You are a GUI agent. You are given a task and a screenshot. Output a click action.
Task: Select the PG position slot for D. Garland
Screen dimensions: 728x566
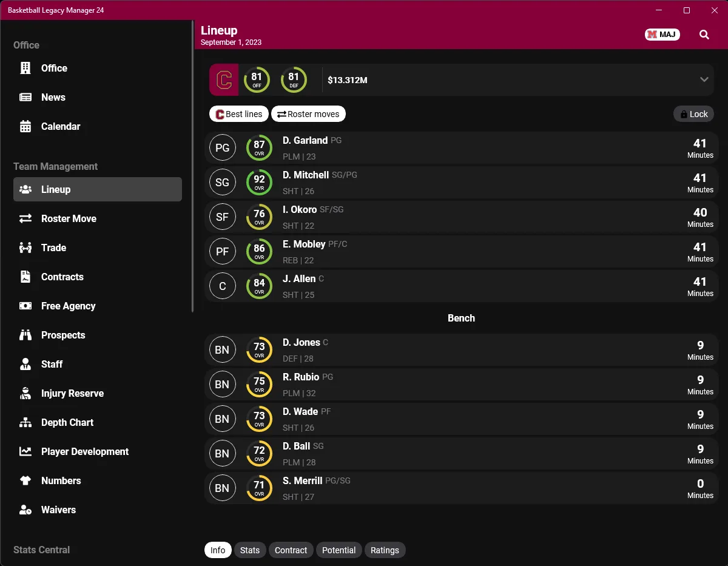pos(223,147)
